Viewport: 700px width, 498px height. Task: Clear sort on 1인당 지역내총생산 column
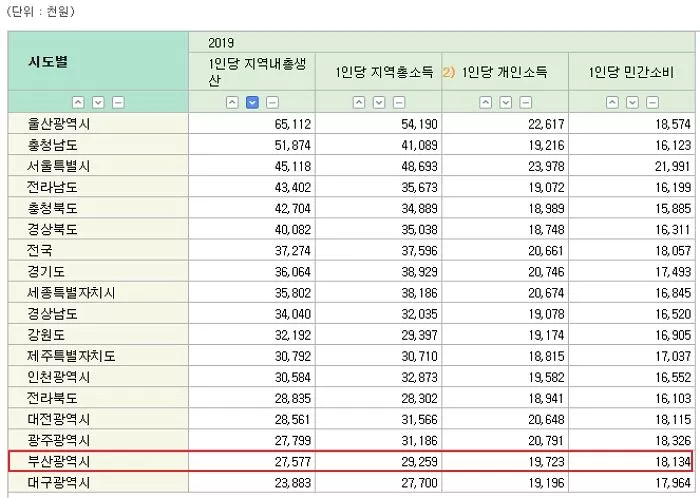click(272, 102)
